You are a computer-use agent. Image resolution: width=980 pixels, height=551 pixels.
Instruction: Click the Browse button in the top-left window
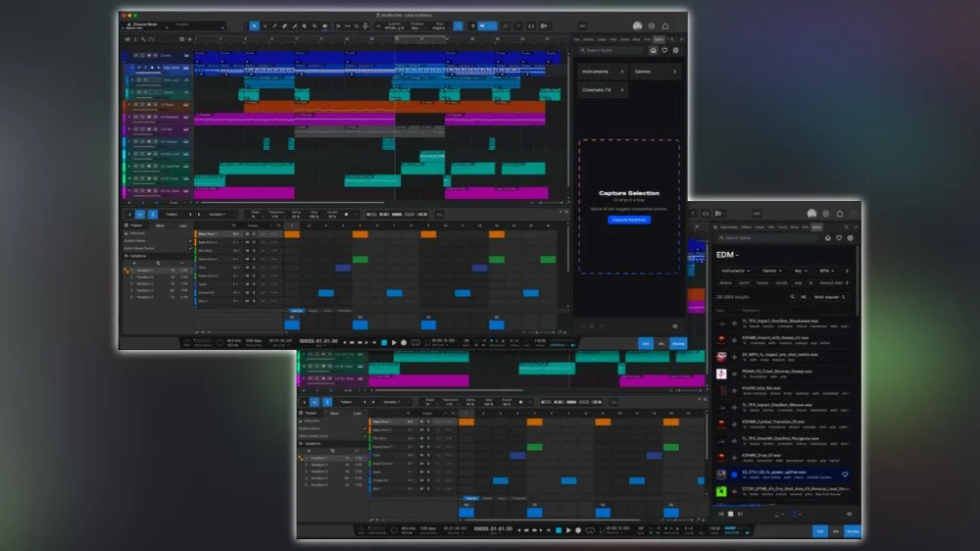coord(678,343)
